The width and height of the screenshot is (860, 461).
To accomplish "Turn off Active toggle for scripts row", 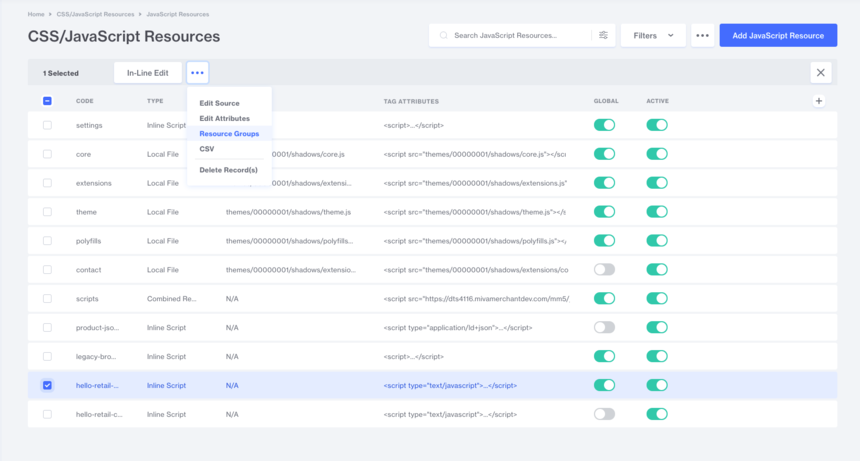I will [656, 298].
